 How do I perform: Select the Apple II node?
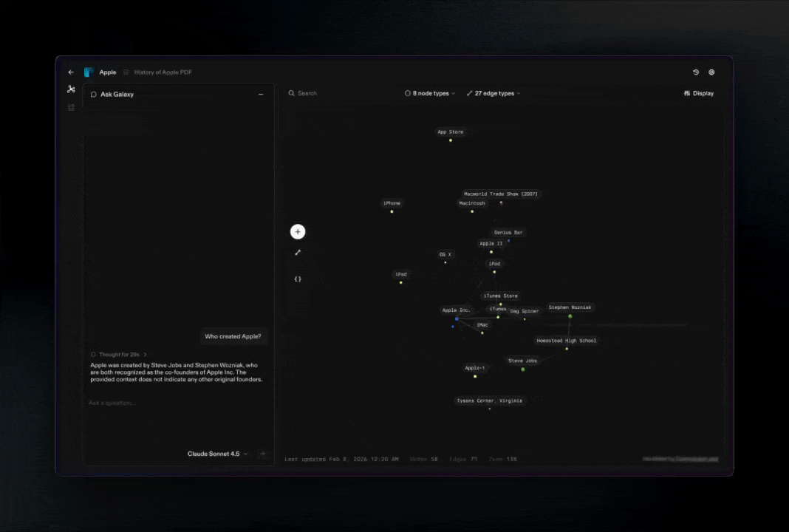click(491, 244)
